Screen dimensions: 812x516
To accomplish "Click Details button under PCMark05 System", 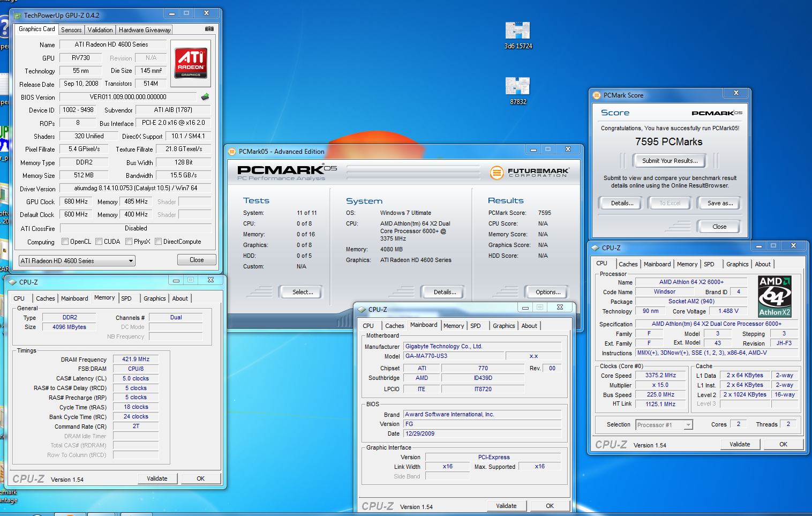I will click(445, 292).
